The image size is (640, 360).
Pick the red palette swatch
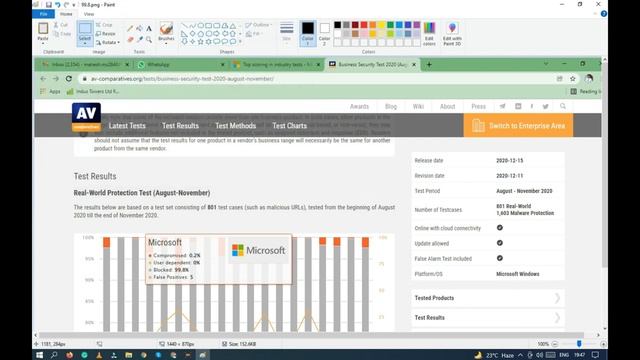(x=364, y=25)
